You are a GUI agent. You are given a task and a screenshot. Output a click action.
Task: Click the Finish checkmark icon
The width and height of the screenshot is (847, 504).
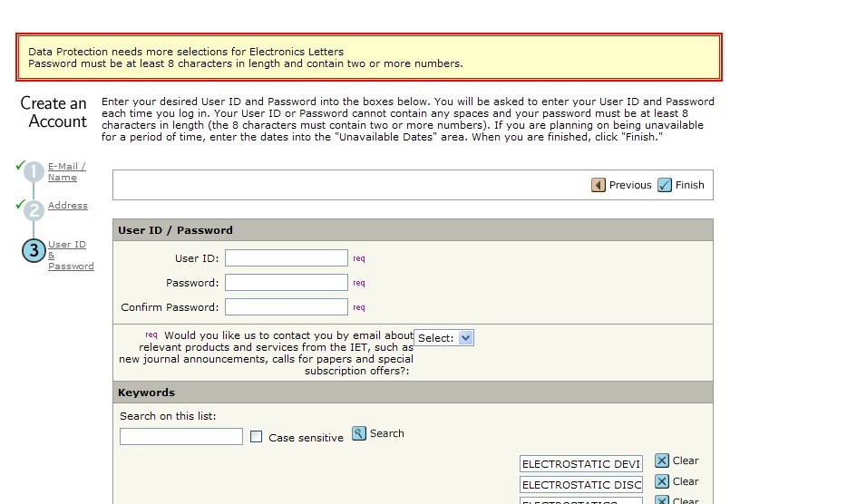(665, 185)
